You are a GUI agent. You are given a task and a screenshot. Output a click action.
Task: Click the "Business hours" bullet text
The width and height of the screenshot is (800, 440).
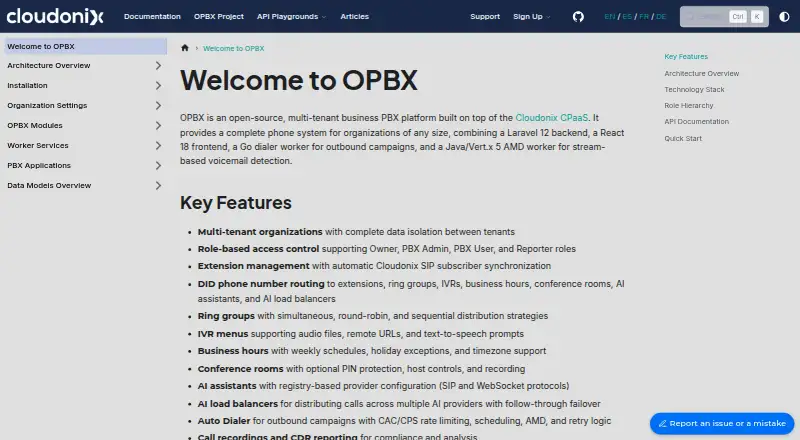[233, 351]
